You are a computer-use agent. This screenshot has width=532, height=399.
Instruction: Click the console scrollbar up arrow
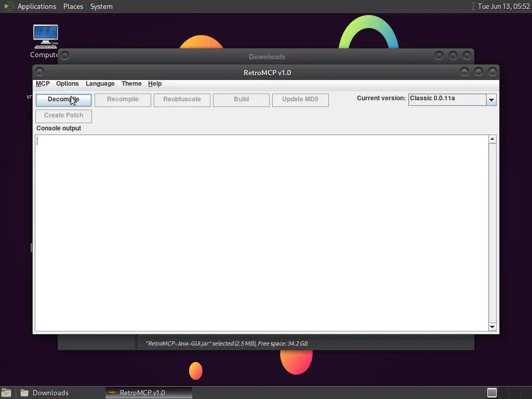tap(493, 139)
